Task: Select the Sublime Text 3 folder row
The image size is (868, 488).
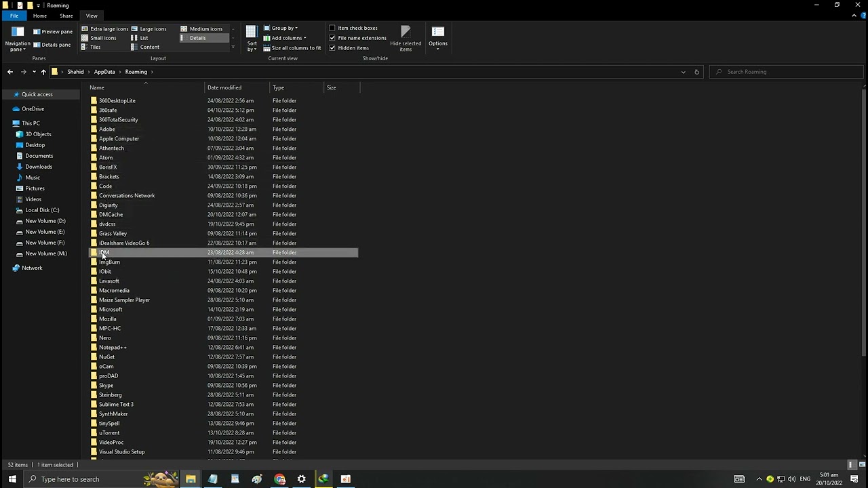Action: 224,404
